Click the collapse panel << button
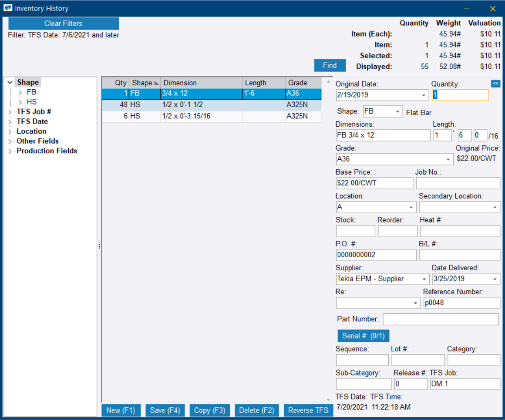 pyautogui.click(x=495, y=84)
